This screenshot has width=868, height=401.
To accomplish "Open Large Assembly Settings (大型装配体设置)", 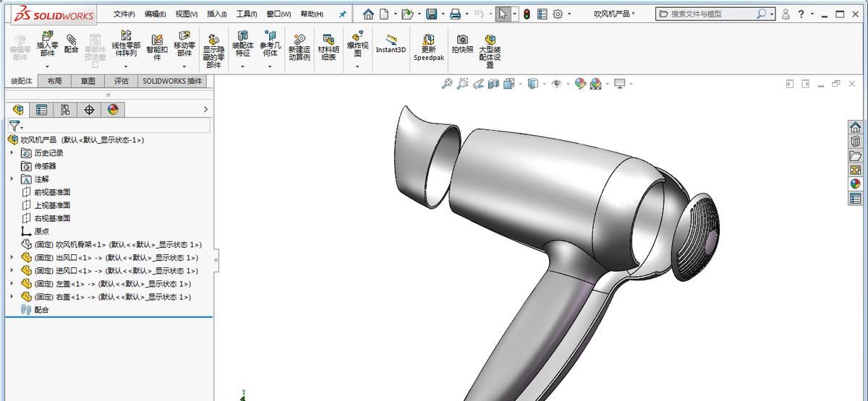I will coord(490,51).
